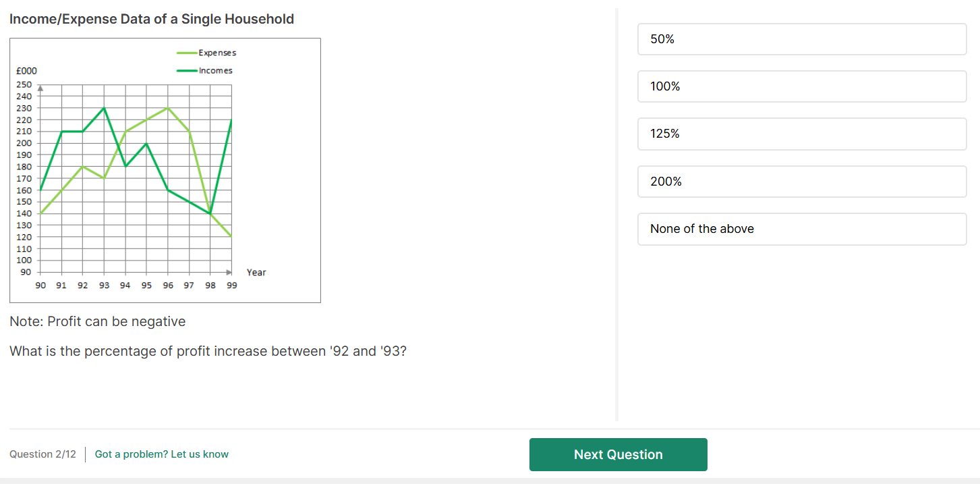Image resolution: width=980 pixels, height=484 pixels.
Task: Click the profit increase question text
Action: (208, 352)
